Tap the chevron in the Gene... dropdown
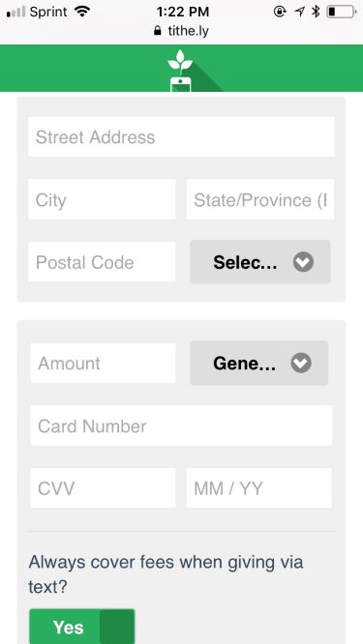Screen dimensions: 363x644 coord(301,363)
